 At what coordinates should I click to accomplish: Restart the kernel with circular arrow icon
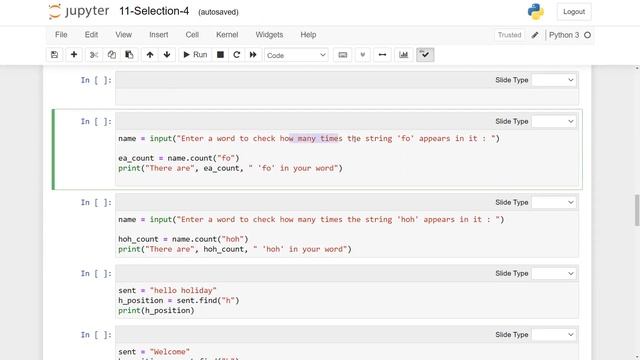coord(236,55)
